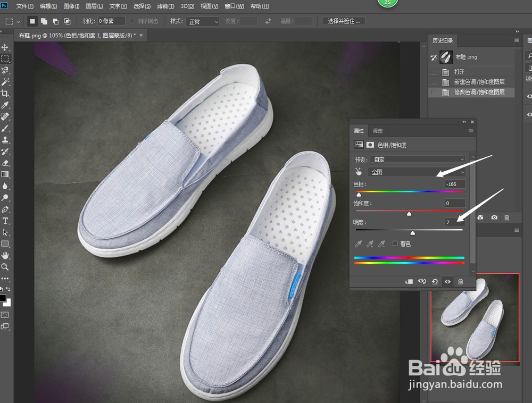The height and width of the screenshot is (403, 532).
Task: Open the 样式 正常 dropdown
Action: point(203,21)
